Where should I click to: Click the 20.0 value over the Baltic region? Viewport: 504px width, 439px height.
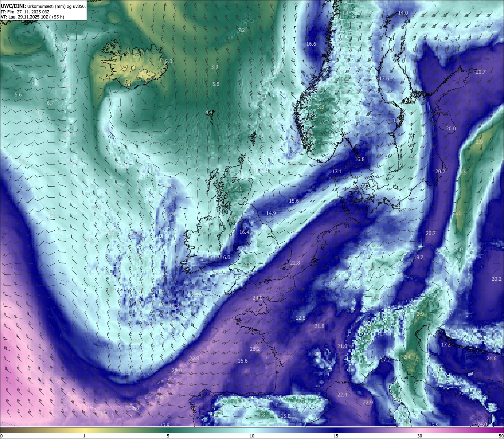[451, 129]
